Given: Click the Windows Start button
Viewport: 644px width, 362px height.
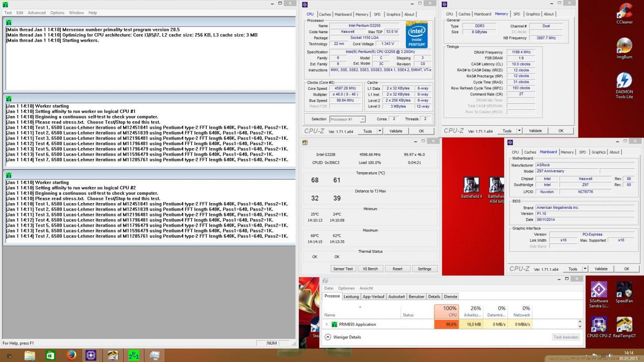Looking at the screenshot, I should [8, 355].
